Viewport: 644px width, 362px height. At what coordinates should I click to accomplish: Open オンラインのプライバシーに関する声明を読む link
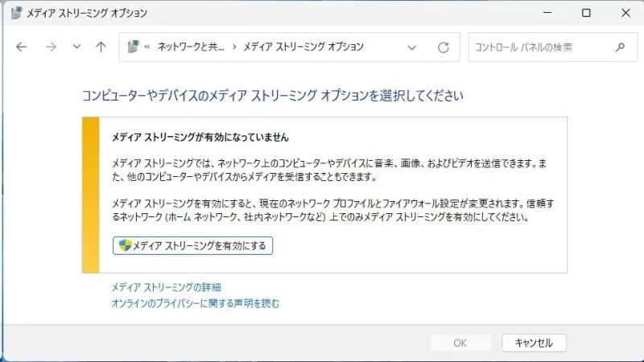coord(195,303)
